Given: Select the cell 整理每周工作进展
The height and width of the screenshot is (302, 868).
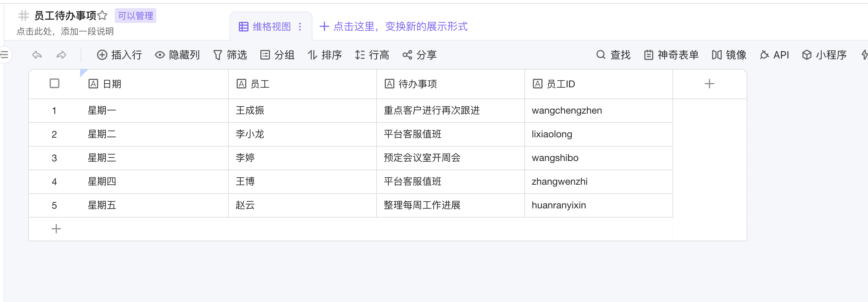Looking at the screenshot, I should (451, 205).
